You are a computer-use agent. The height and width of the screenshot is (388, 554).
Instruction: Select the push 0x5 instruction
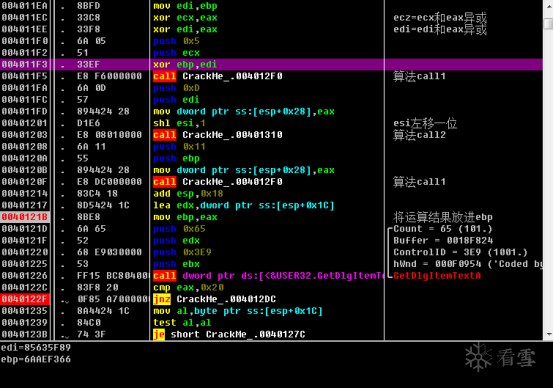coord(176,41)
